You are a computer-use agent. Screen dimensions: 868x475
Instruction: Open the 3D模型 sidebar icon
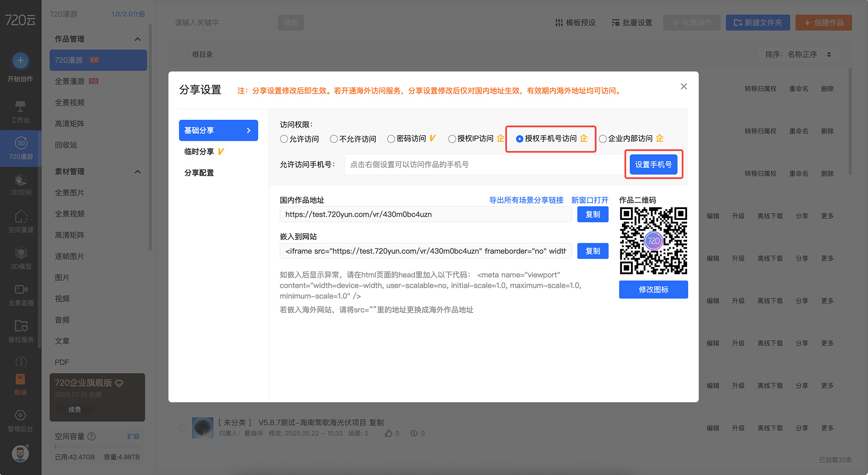(x=20, y=254)
